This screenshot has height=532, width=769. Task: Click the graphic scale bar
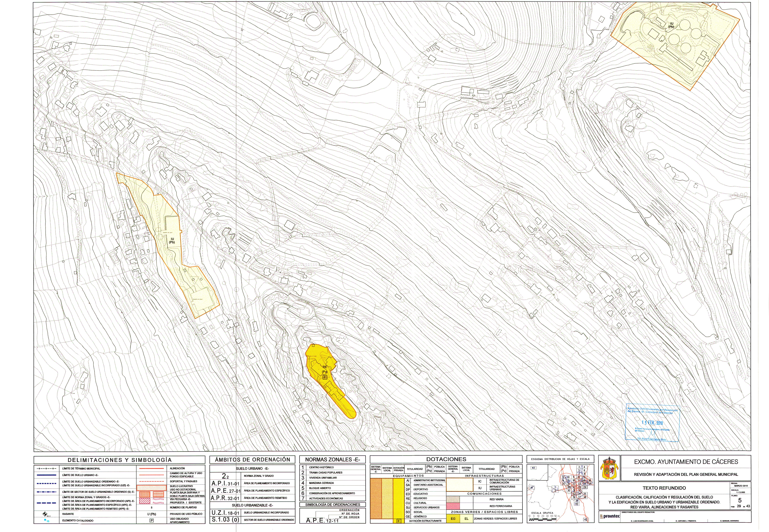(x=543, y=520)
